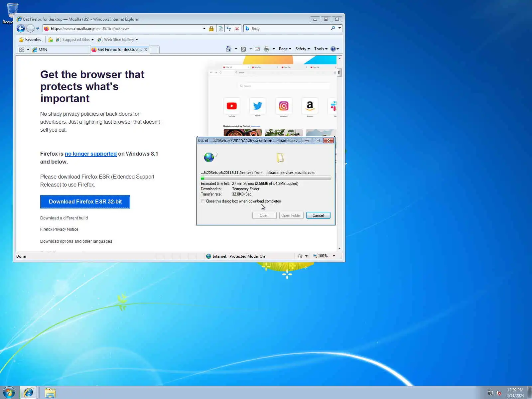The image size is (532, 399).
Task: Open a new blank tab
Action: [155, 50]
